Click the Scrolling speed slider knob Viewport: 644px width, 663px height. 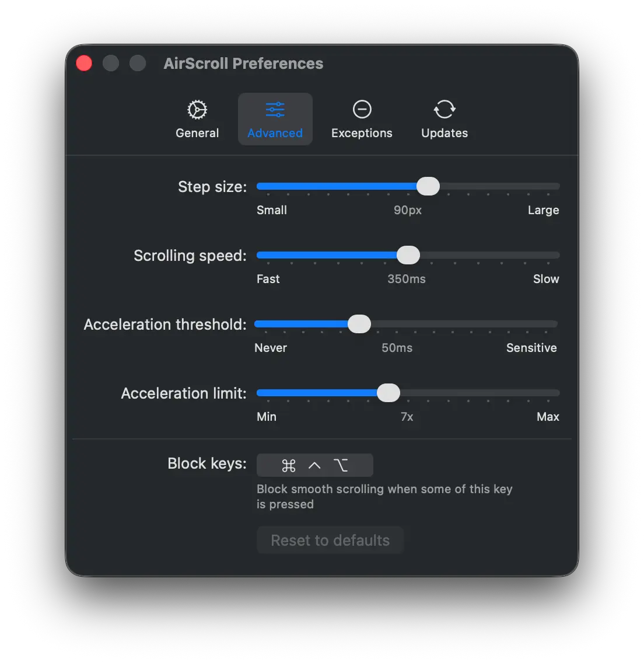coord(408,255)
